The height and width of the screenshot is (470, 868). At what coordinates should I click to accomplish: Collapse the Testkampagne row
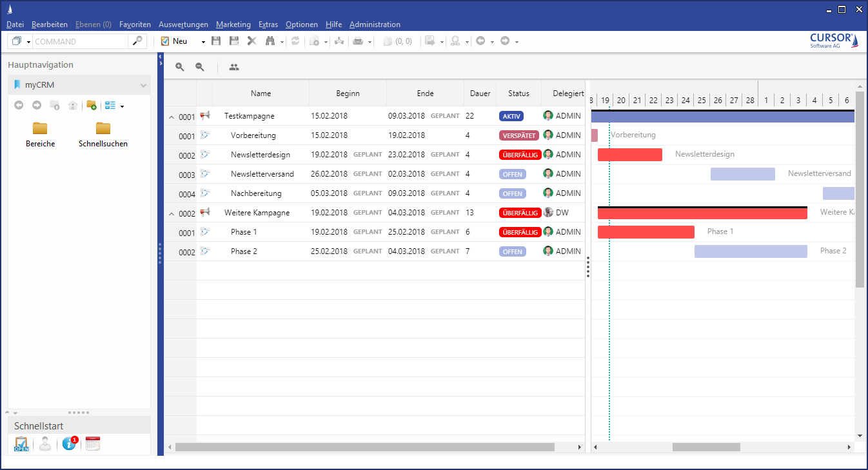click(x=172, y=117)
